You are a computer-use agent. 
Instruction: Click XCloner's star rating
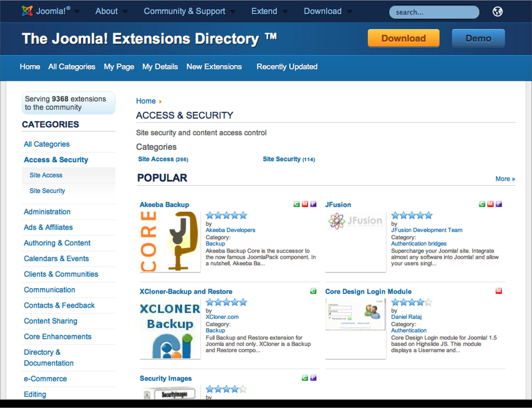(x=226, y=302)
